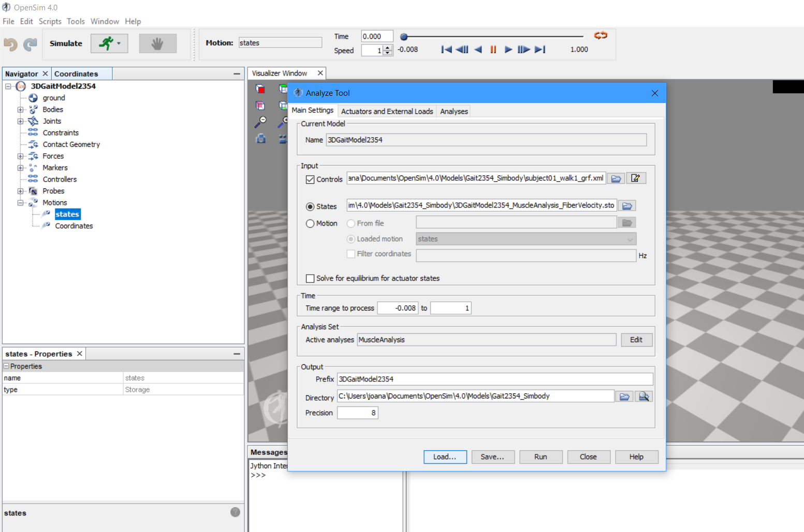Switch to Actuators and External Loads tab
804x532 pixels.
coord(387,111)
